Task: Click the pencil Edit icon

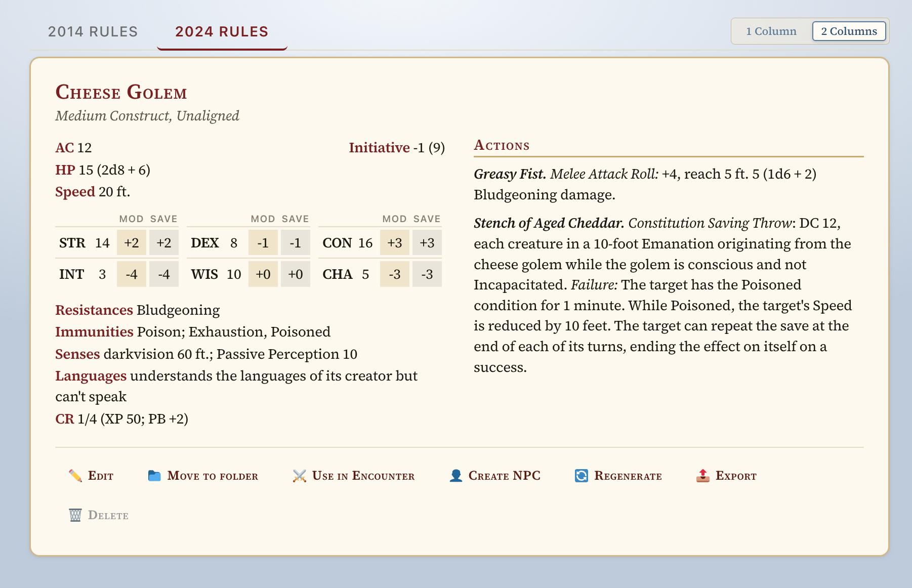Action: [x=75, y=476]
